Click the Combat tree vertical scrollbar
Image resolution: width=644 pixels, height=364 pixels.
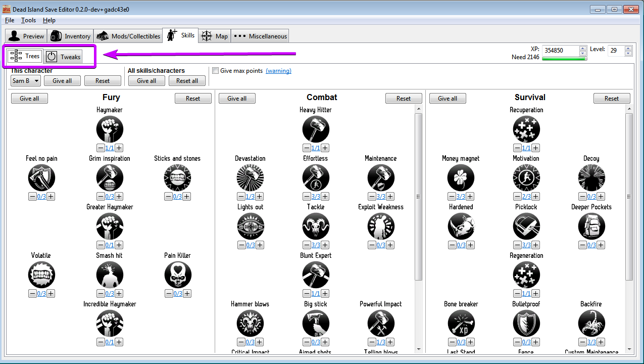pyautogui.click(x=418, y=197)
